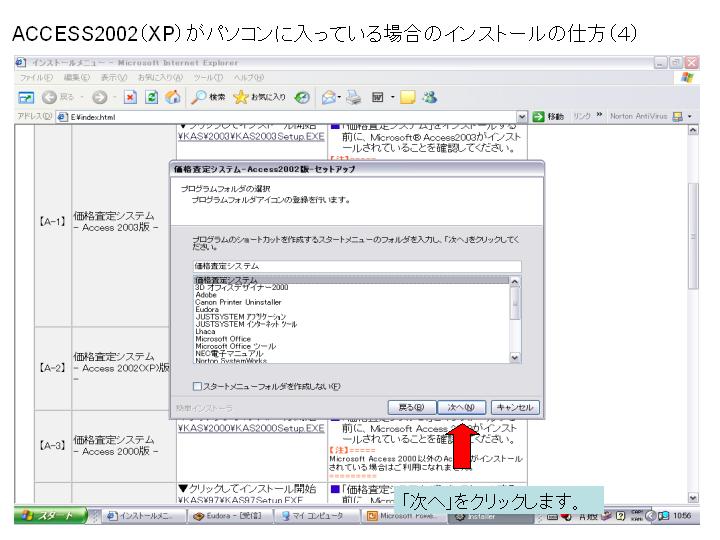
Task: Open the Mail envelope icon
Action: coord(328,97)
